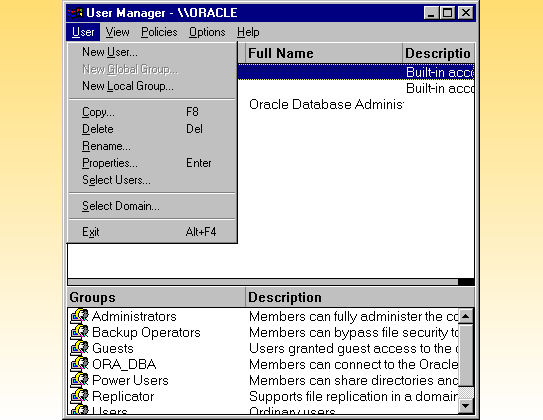Image resolution: width=543 pixels, height=420 pixels.
Task: Open the Help menu
Action: pyautogui.click(x=248, y=32)
